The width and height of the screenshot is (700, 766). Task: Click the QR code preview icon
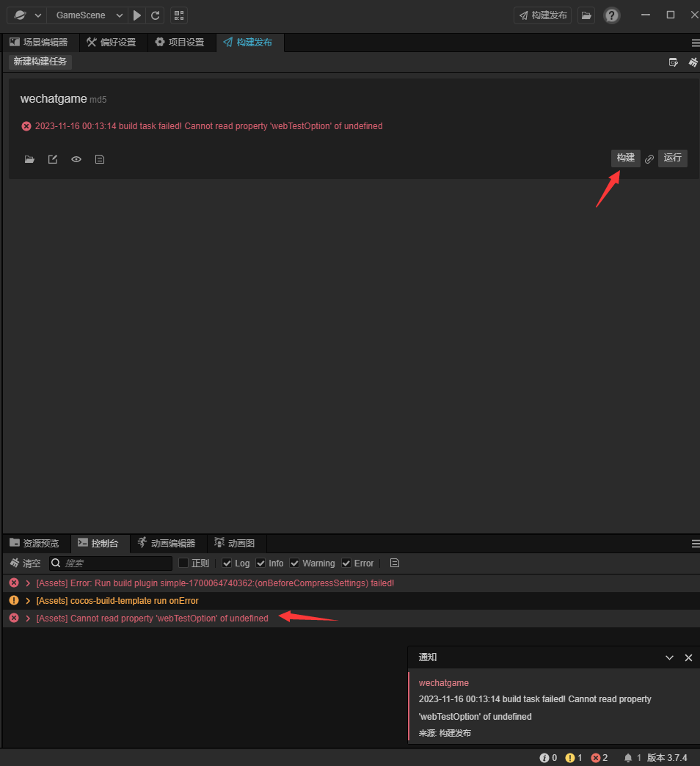179,15
